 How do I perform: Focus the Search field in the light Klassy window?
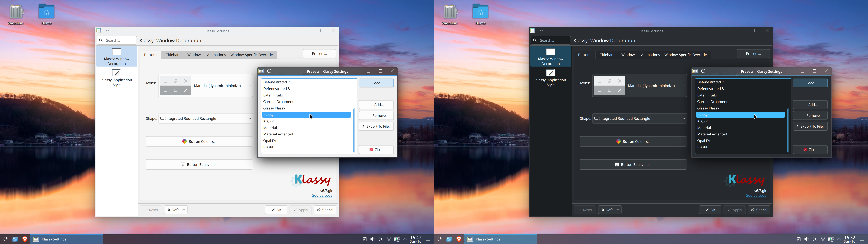(117, 40)
